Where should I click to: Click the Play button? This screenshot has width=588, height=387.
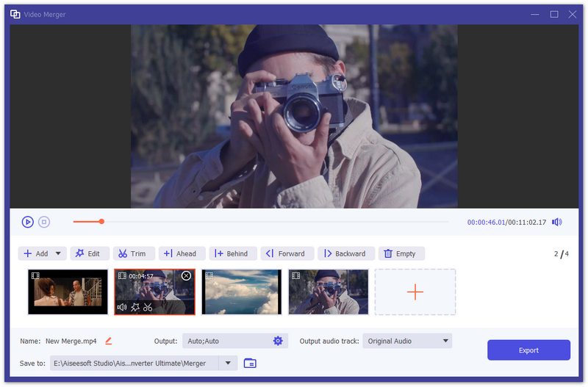point(28,222)
